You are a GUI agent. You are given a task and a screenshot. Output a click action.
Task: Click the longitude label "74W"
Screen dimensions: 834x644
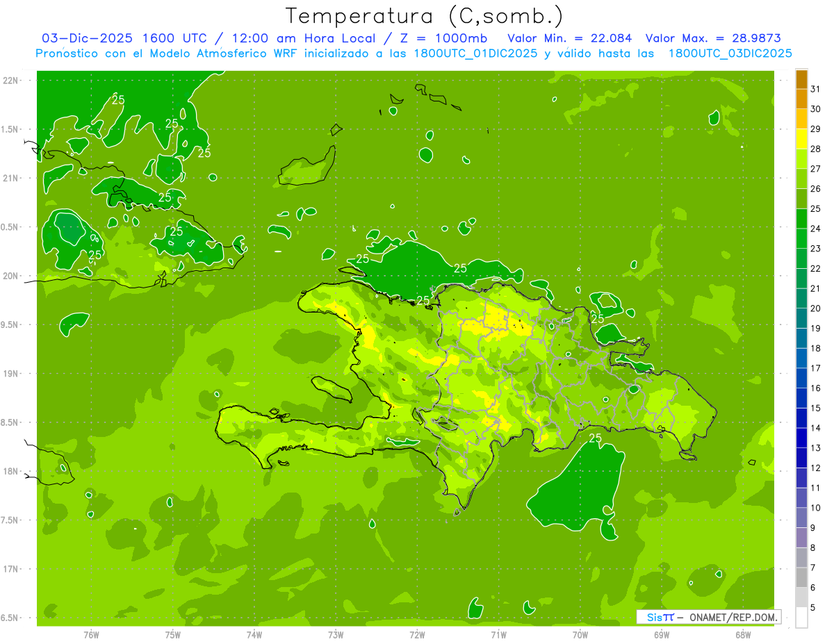click(x=254, y=634)
